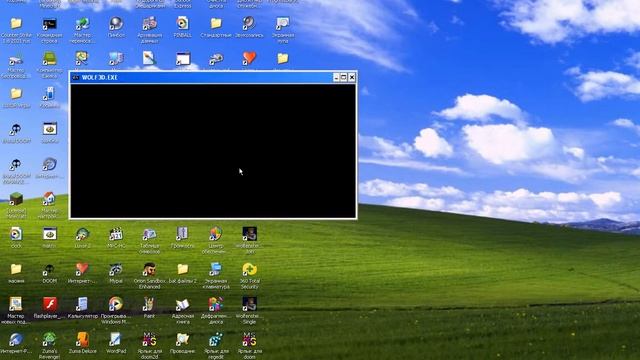The image size is (640, 360).
Task: Maximize the WOLF3D.EXE window
Action: pos(344,77)
